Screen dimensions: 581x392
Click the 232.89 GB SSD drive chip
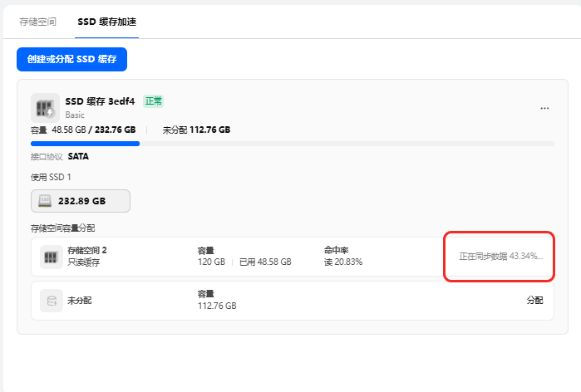tap(81, 201)
